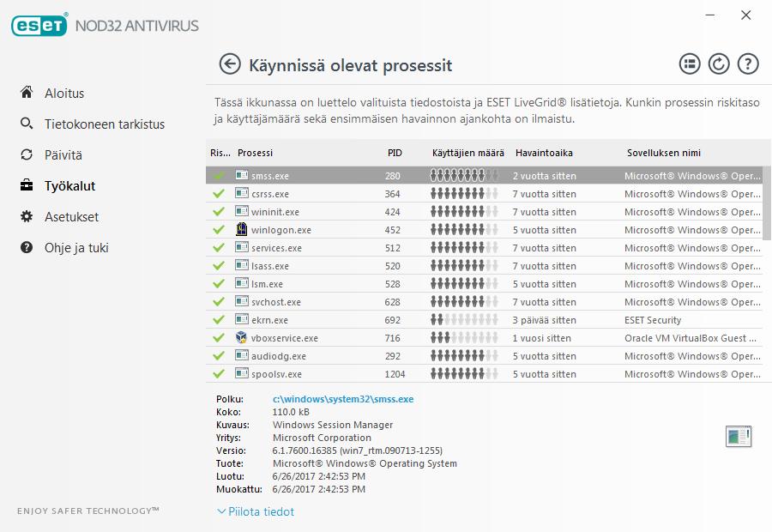
Task: Click the user count icons for ekrn.exe
Action: pos(464,320)
